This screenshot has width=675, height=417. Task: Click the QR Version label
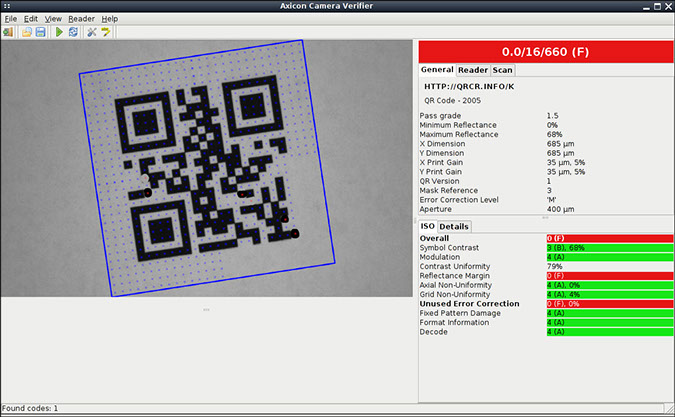(439, 181)
